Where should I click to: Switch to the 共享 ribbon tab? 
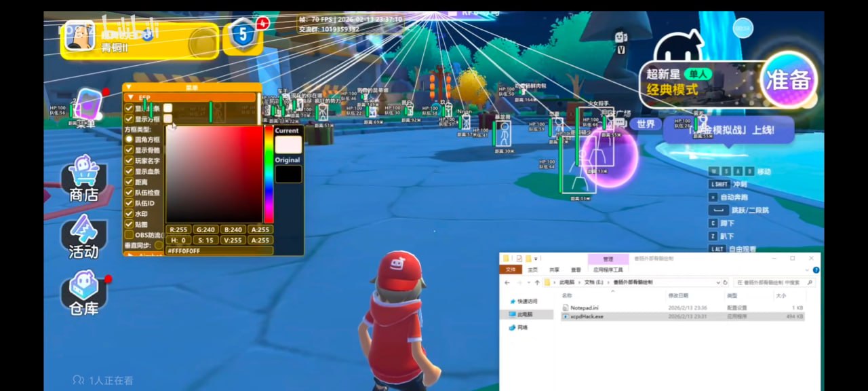[x=554, y=269]
